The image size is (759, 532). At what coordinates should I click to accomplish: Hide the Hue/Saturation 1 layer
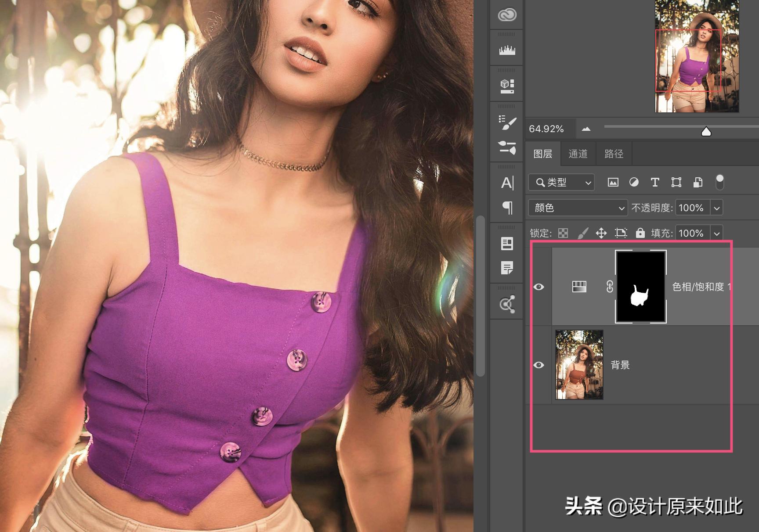coord(539,287)
